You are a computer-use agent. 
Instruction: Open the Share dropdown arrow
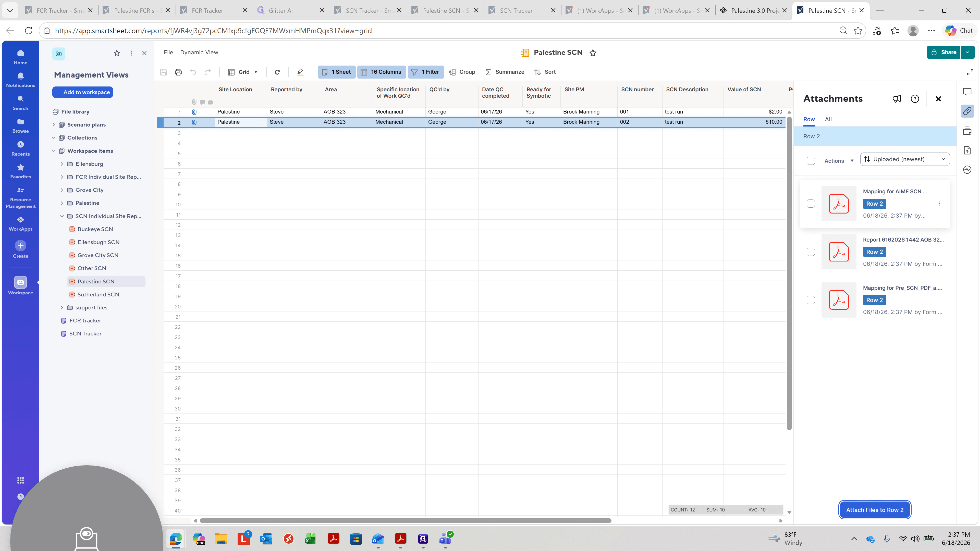coord(967,53)
